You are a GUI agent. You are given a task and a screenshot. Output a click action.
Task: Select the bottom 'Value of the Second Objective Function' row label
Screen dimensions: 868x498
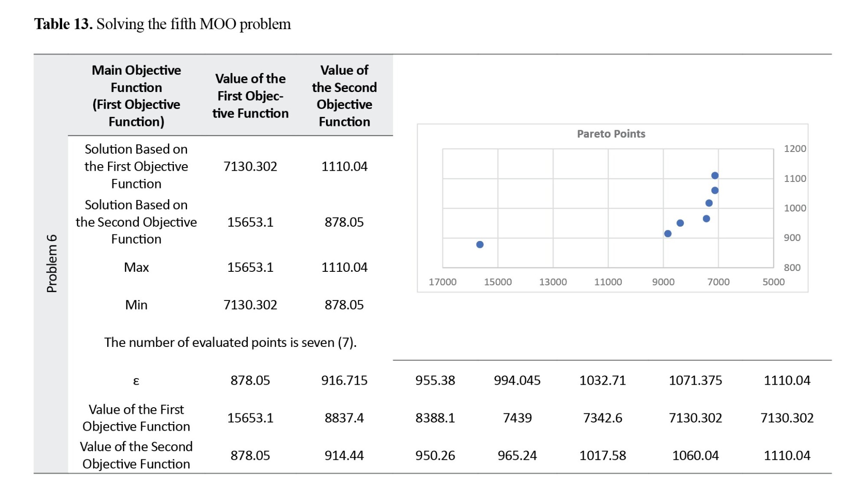pos(136,455)
